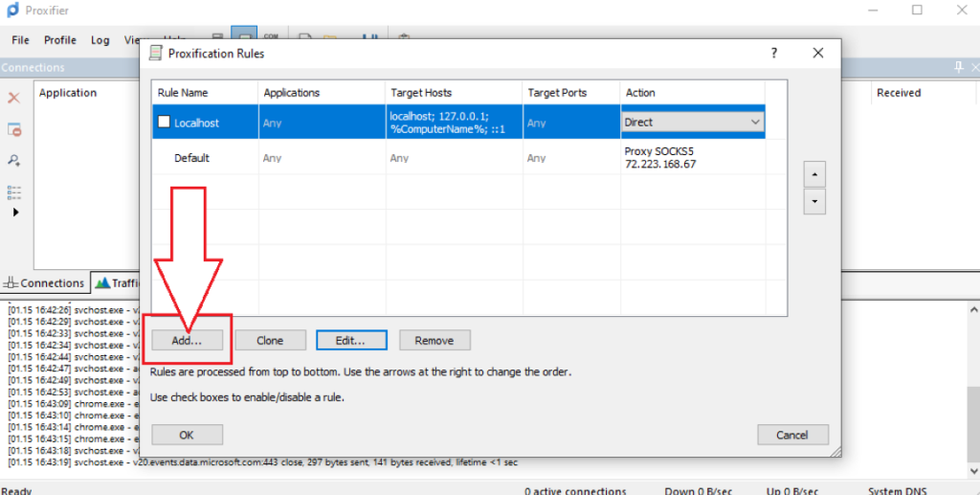
Task: Open the Profile menu
Action: 59,40
